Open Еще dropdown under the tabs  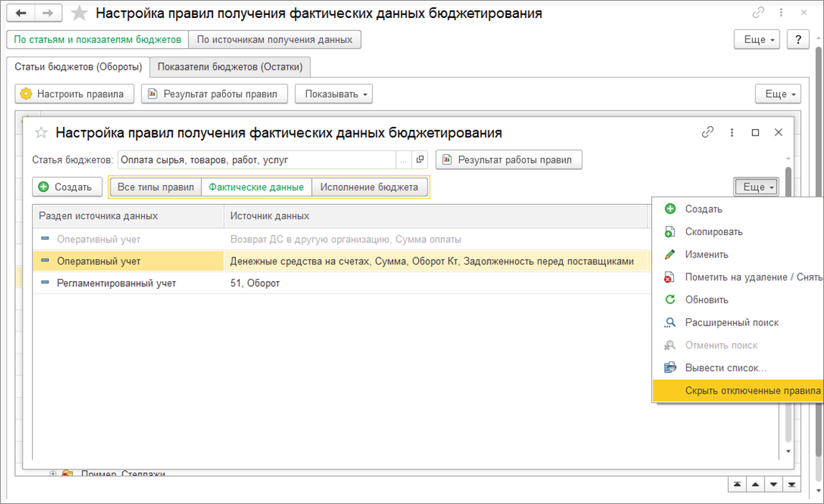point(778,94)
